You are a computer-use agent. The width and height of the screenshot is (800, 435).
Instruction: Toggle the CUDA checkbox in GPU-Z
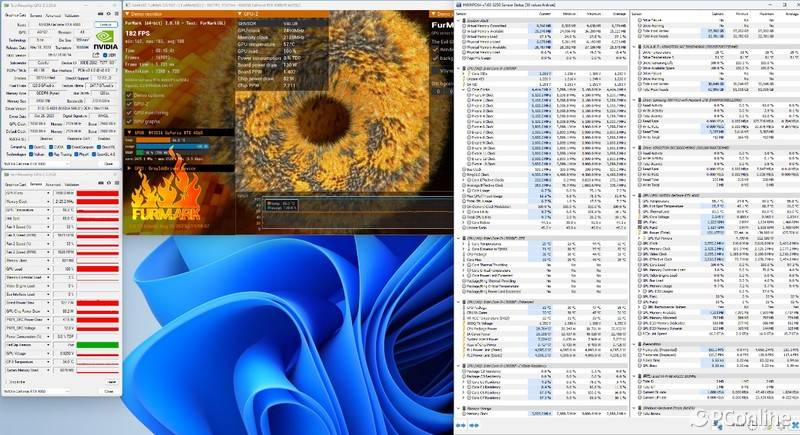(51, 147)
